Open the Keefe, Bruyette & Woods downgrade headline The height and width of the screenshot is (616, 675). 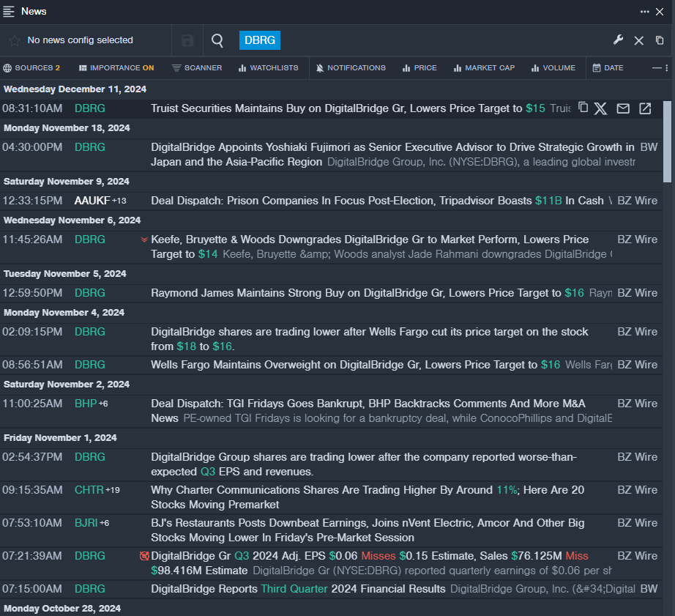point(370,240)
